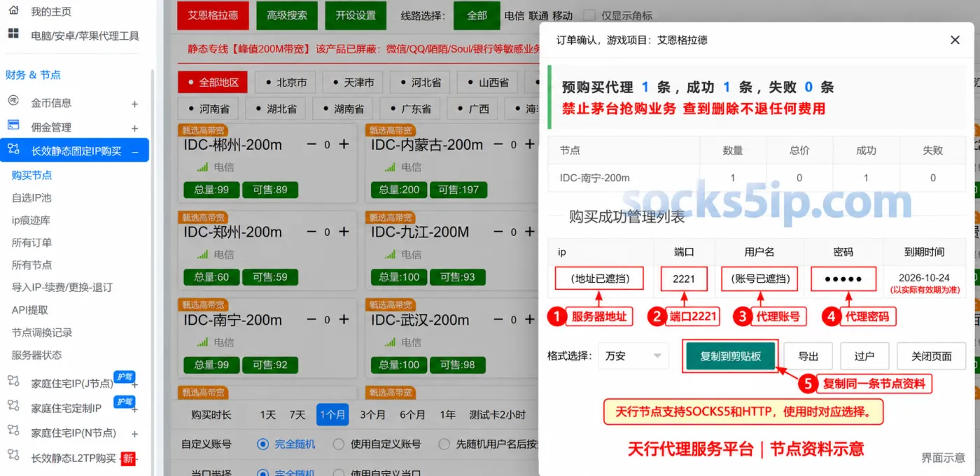The height and width of the screenshot is (476, 980).
Task: Select 全部地区 region filter
Action: point(213,82)
